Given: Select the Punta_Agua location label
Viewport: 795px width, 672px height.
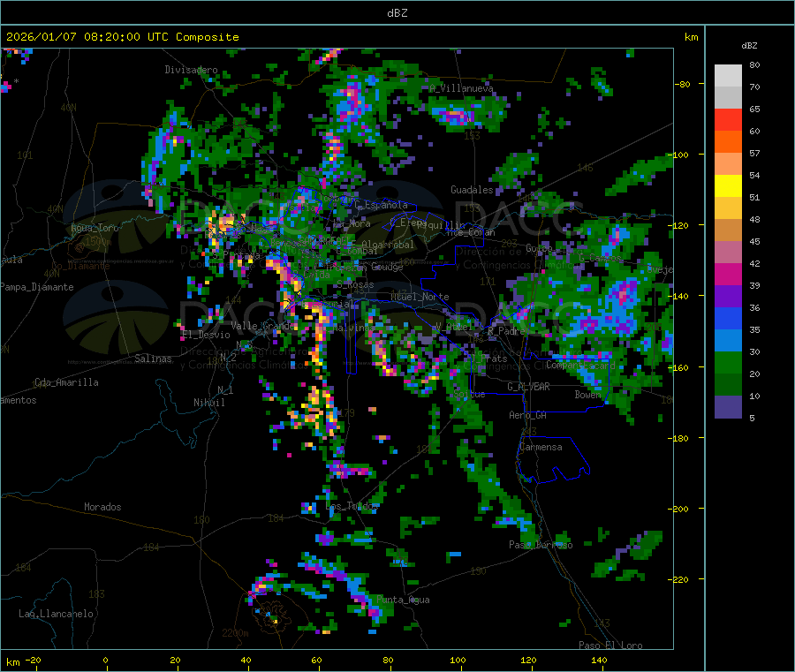Looking at the screenshot, I should pyautogui.click(x=403, y=600).
